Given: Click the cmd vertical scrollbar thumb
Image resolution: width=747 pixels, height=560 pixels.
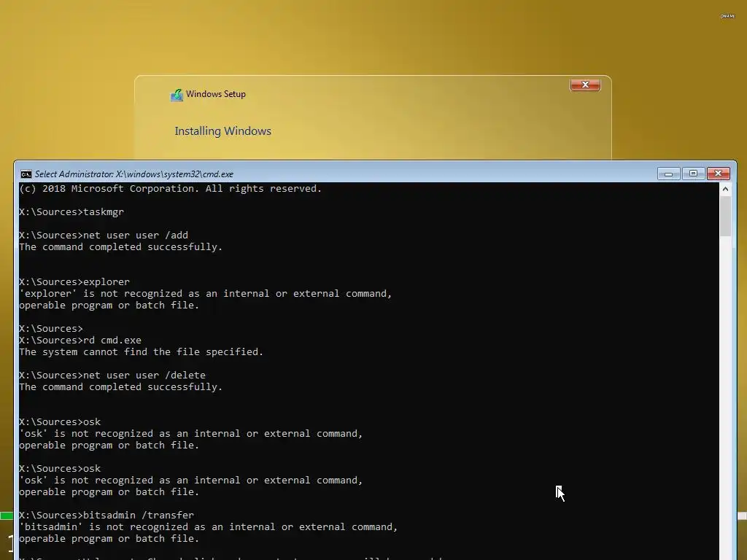Looking at the screenshot, I should [x=725, y=216].
